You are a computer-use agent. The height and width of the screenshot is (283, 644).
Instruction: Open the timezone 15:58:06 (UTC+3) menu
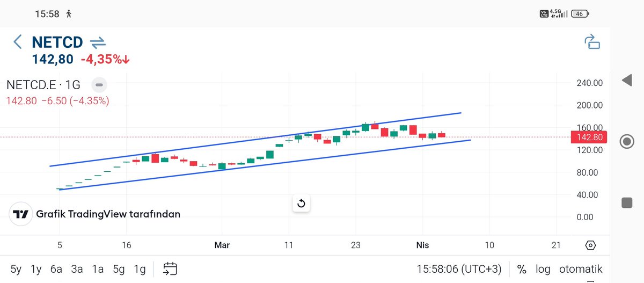(x=460, y=269)
